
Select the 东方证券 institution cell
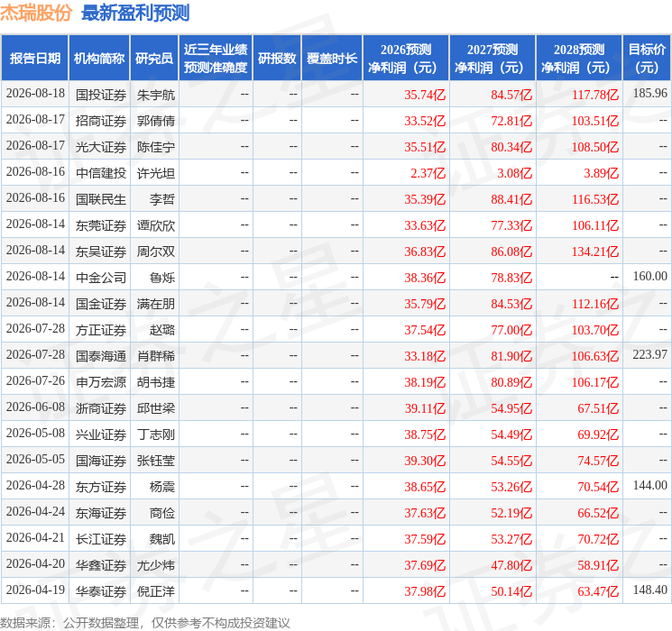pyautogui.click(x=101, y=486)
